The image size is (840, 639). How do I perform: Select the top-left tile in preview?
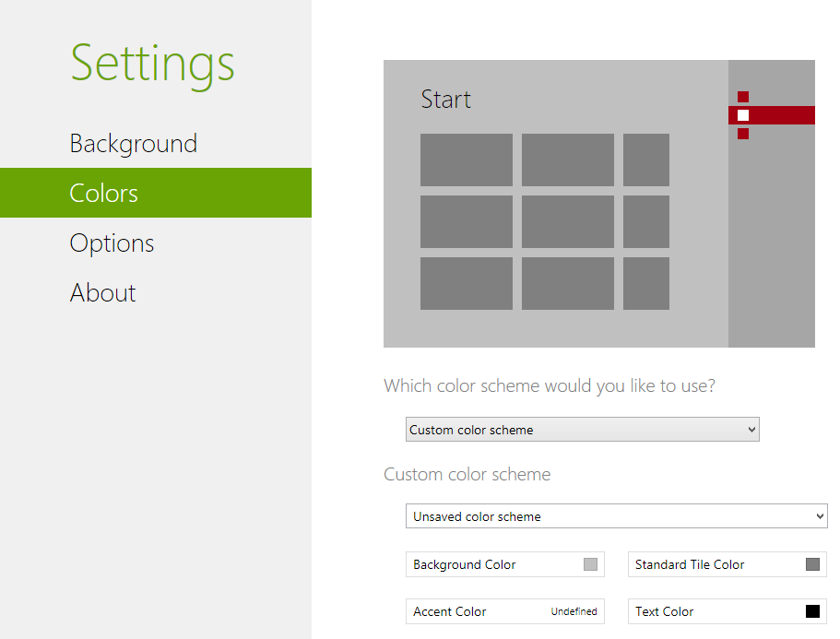click(466, 160)
